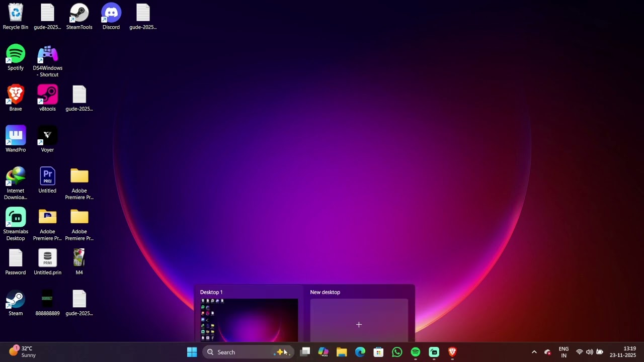Open Wi-Fi network quick settings

(580, 352)
